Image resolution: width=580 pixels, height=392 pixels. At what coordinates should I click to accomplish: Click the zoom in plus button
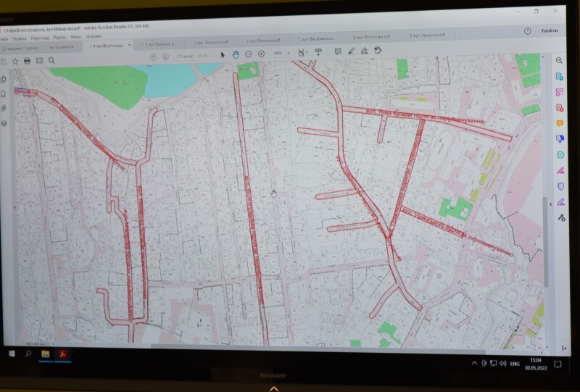point(261,54)
